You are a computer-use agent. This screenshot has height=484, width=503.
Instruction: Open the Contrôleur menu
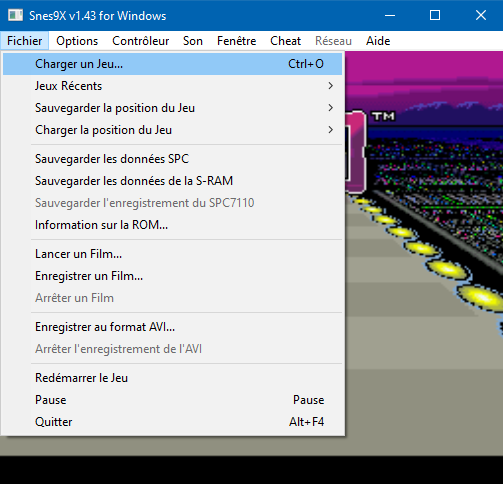pos(141,41)
